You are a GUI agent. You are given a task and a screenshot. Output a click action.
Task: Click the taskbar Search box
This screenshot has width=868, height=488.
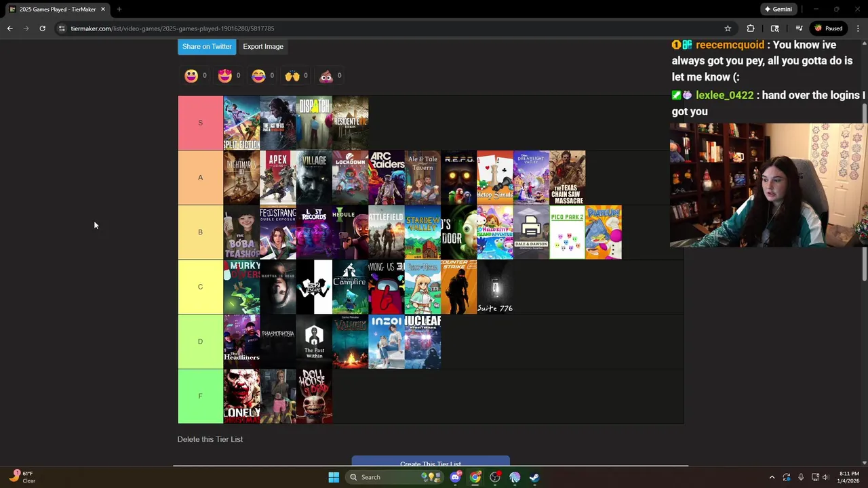tap(393, 477)
